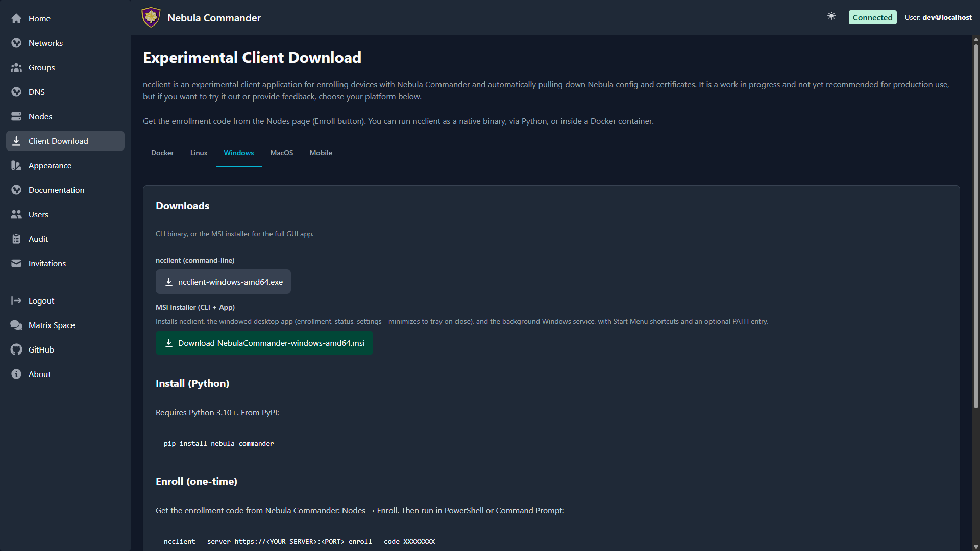Viewport: 980px width, 551px height.
Task: Click Experimental Client Download heading
Action: coord(252,57)
